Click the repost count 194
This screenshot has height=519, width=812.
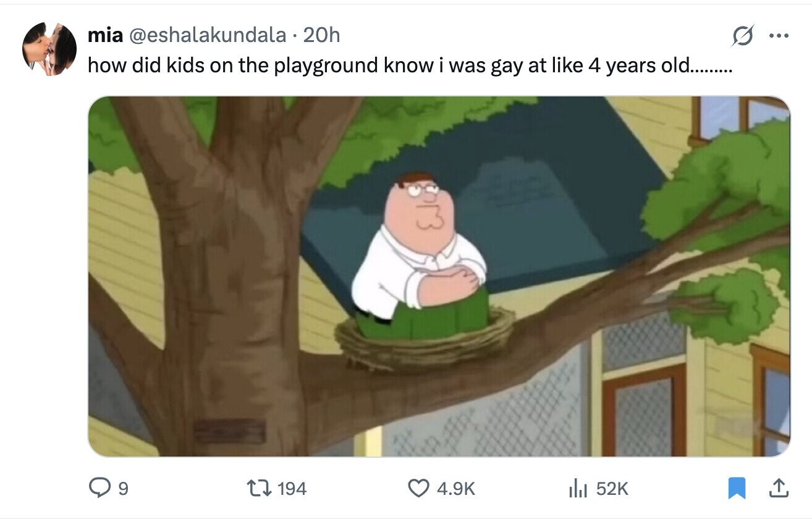click(292, 489)
